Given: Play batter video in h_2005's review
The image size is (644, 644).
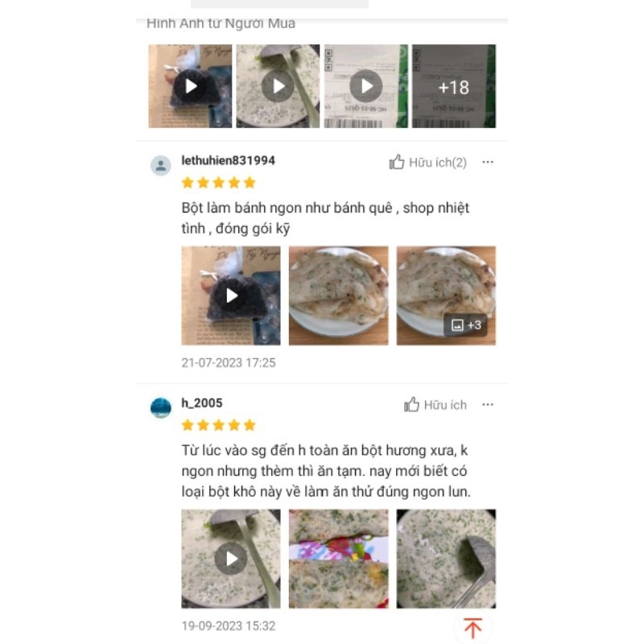Looking at the screenshot, I should click(231, 559).
